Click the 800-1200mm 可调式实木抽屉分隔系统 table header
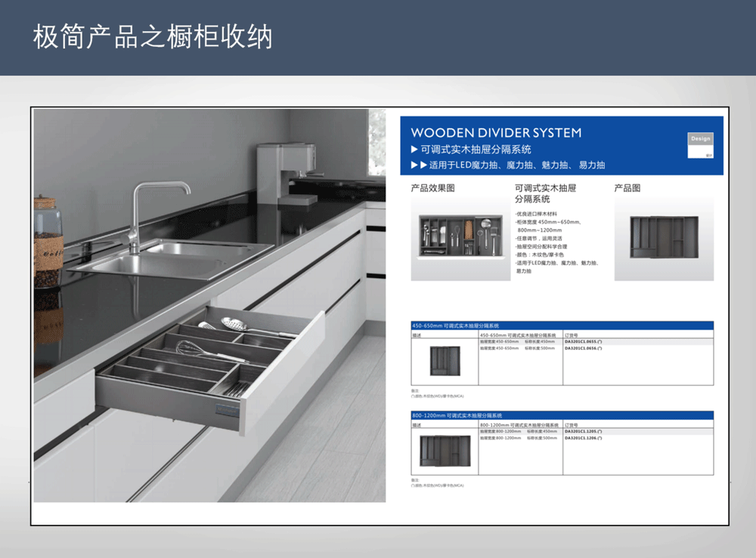Image resolution: width=756 pixels, height=558 pixels. pyautogui.click(x=457, y=415)
